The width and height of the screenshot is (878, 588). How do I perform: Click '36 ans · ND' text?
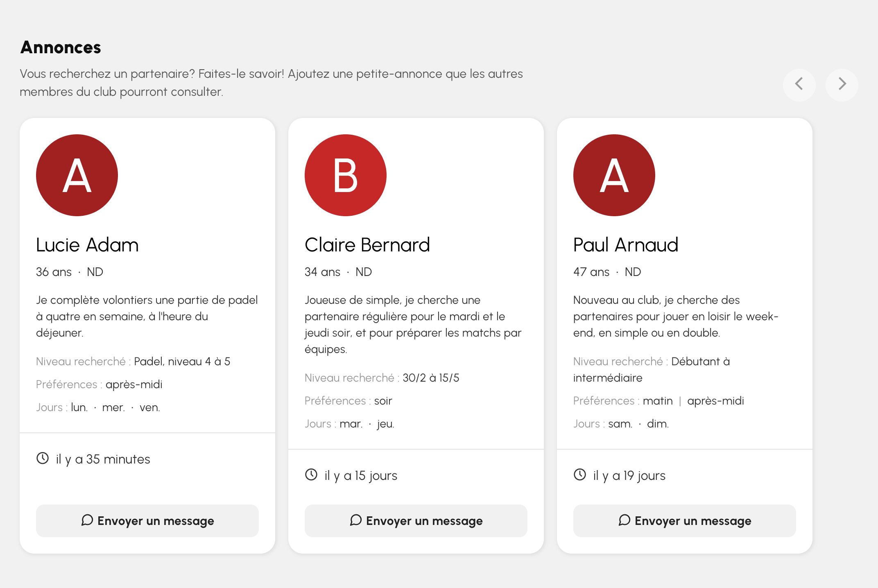click(x=70, y=272)
